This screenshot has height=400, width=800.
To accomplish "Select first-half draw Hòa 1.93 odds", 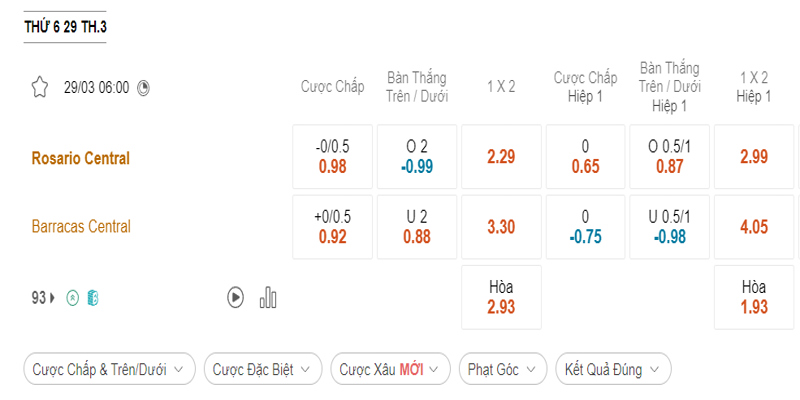I will 754,297.
